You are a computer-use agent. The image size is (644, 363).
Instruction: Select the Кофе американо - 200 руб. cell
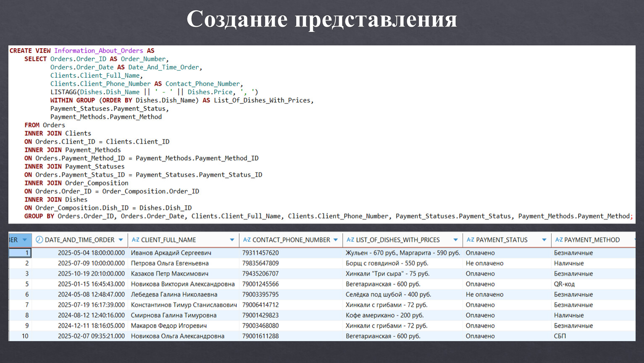click(384, 315)
